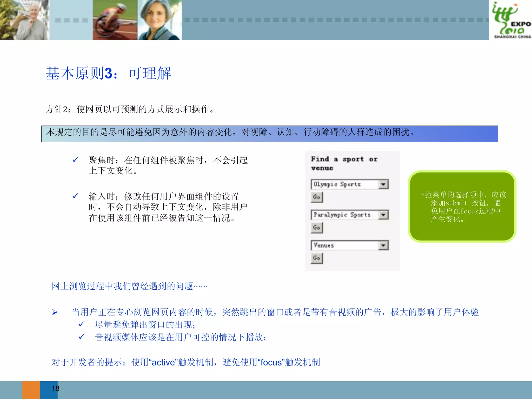532x399 pixels.
Task: Select the Paralympic Sports combo box field
Action: [349, 215]
